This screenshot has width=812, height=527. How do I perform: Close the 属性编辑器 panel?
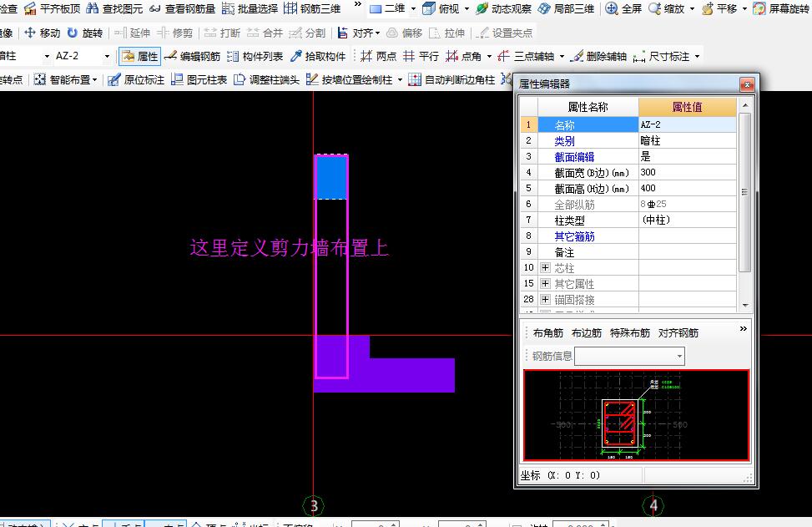coord(747,84)
